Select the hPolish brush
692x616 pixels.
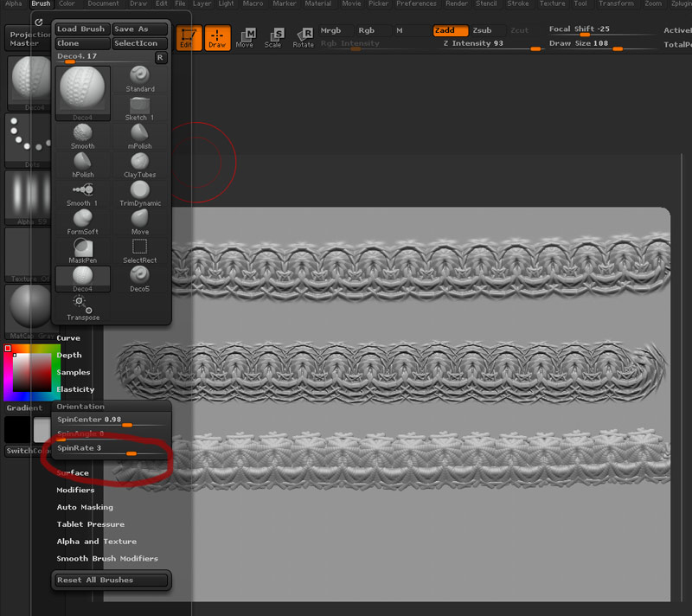[x=82, y=165]
